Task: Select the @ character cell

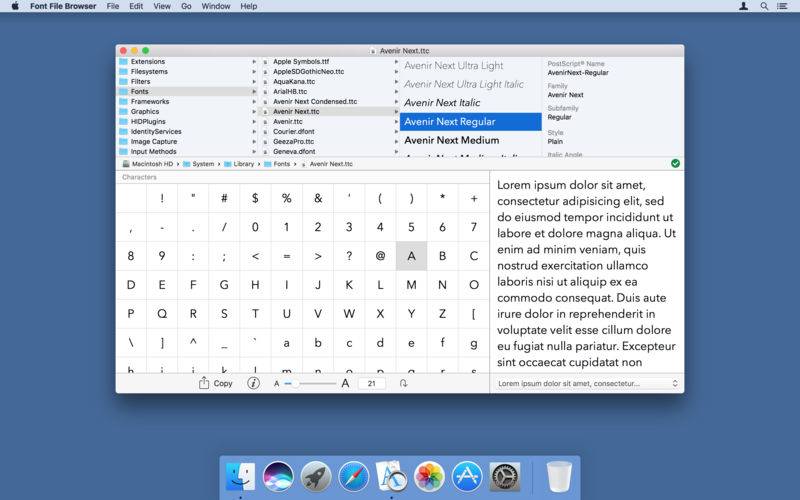Action: 380,256
